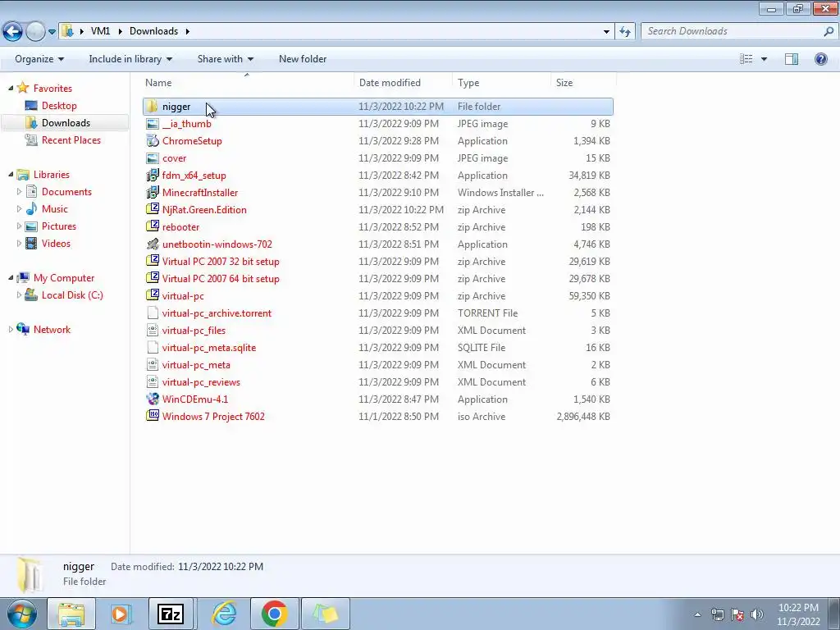The image size is (840, 630).
Task: Open the Organize menu
Action: [x=39, y=59]
